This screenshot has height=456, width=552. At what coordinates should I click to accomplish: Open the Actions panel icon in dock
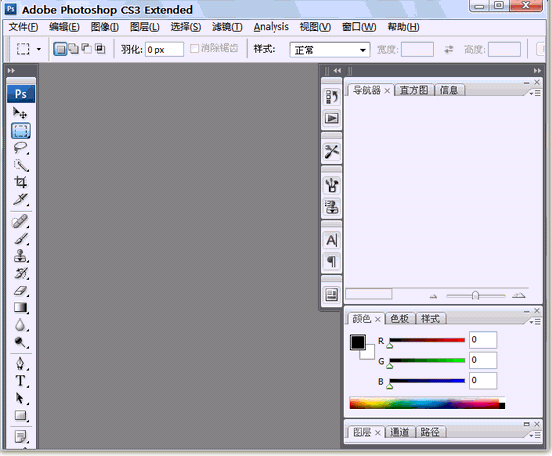(x=331, y=118)
